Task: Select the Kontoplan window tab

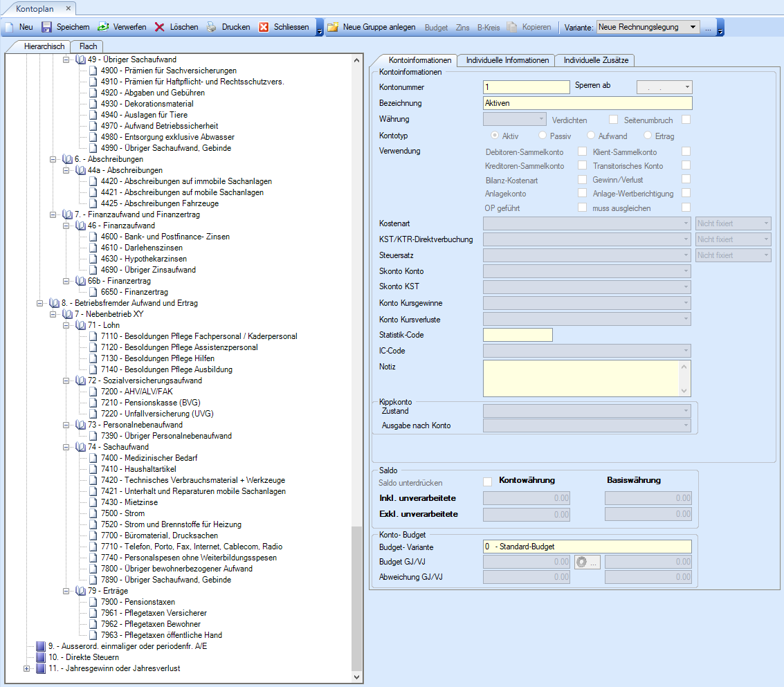Action: point(35,8)
